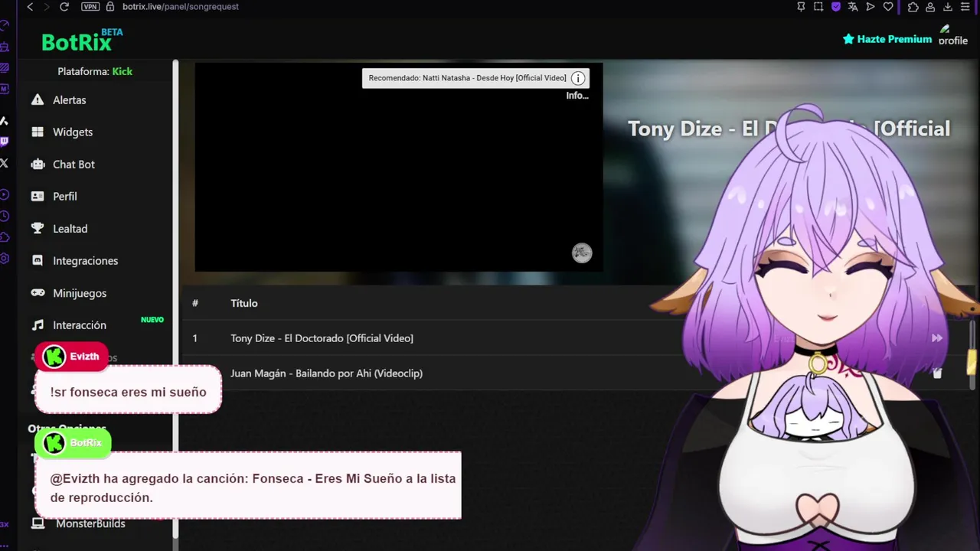Click the info icon on Recomendado banner
This screenshot has width=980, height=551.
pos(578,78)
